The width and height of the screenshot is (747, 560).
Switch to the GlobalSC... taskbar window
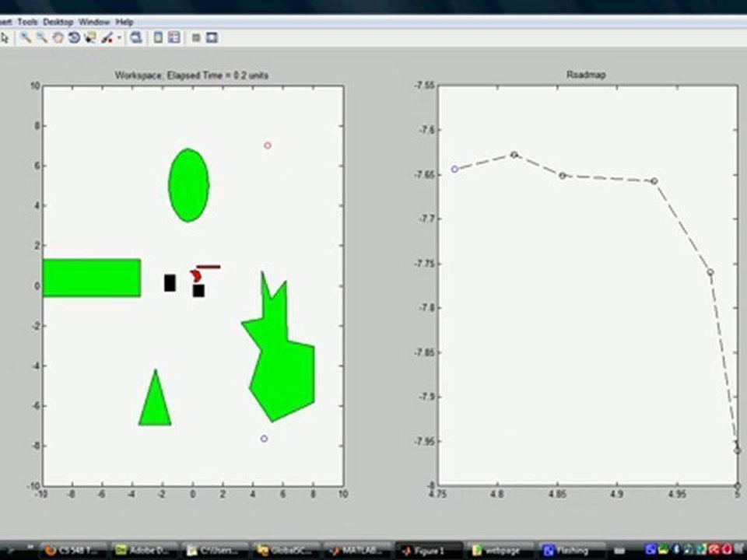tap(286, 551)
